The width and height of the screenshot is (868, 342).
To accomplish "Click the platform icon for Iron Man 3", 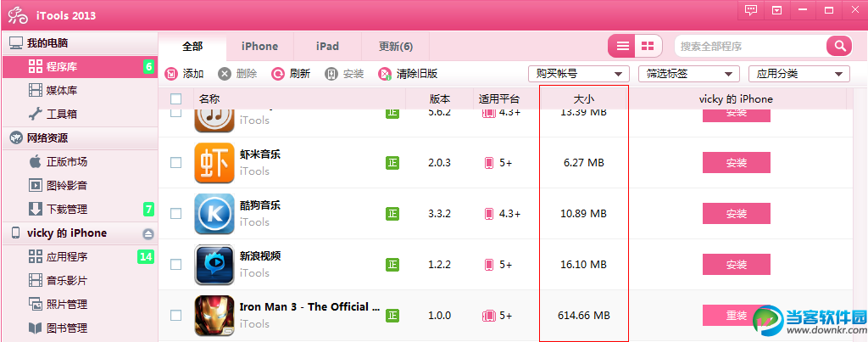I will point(489,316).
